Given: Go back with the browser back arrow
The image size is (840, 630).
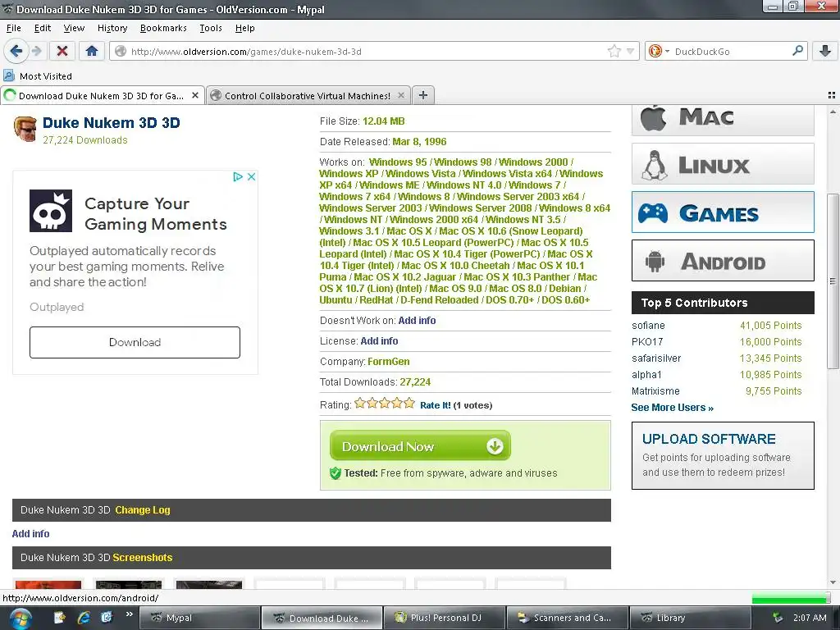Looking at the screenshot, I should (16, 52).
